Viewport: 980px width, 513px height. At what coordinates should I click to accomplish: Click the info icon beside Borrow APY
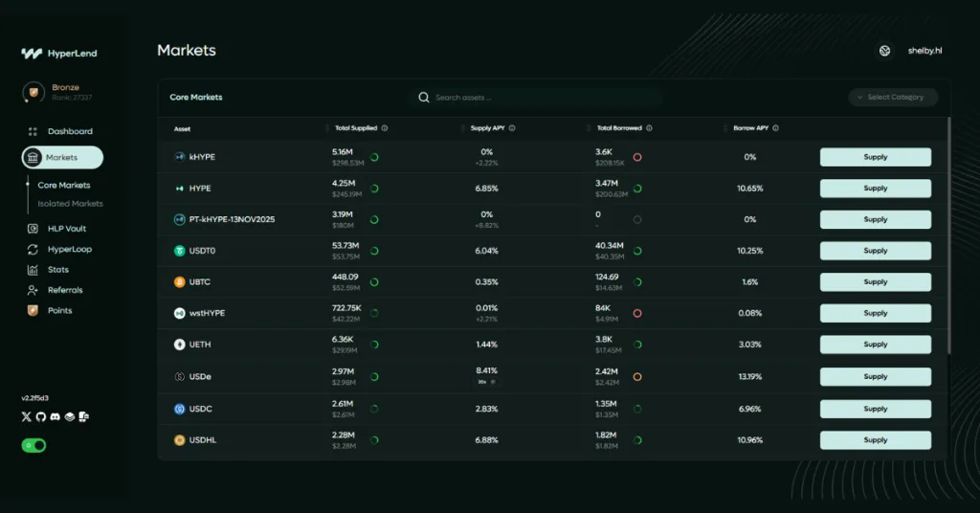tap(775, 128)
